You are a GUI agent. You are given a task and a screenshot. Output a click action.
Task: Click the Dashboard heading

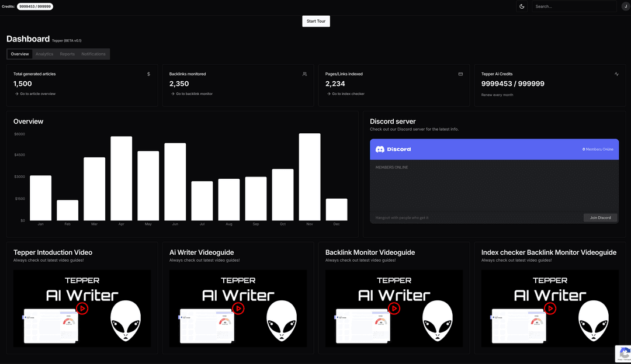coord(28,39)
